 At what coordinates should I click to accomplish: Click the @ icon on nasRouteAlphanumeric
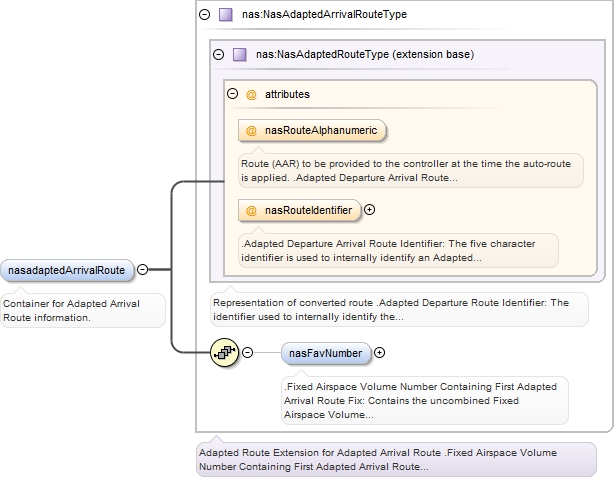click(x=251, y=131)
